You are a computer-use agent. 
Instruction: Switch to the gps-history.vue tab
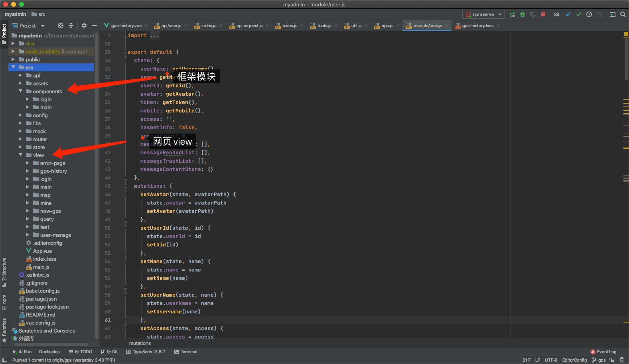126,26
